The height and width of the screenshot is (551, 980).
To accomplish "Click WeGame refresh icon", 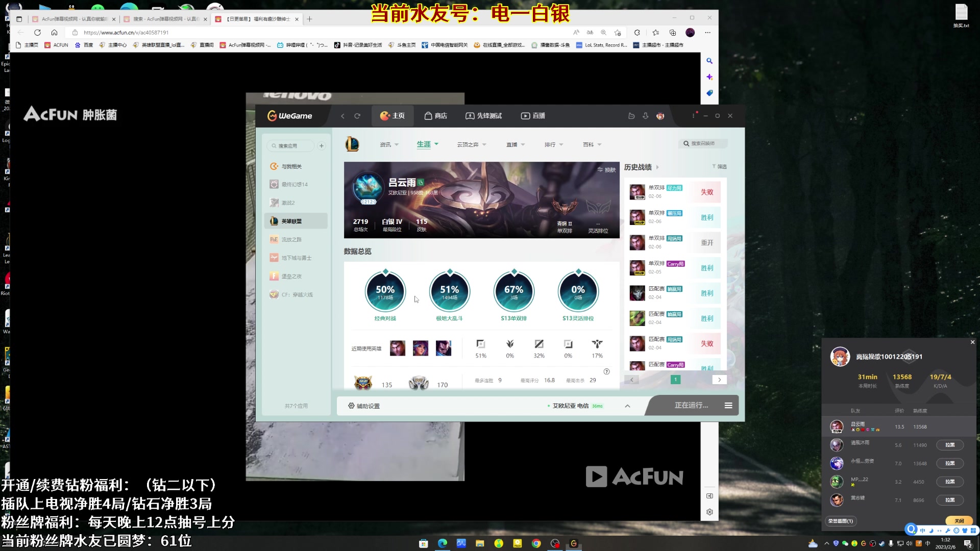I will [x=357, y=116].
